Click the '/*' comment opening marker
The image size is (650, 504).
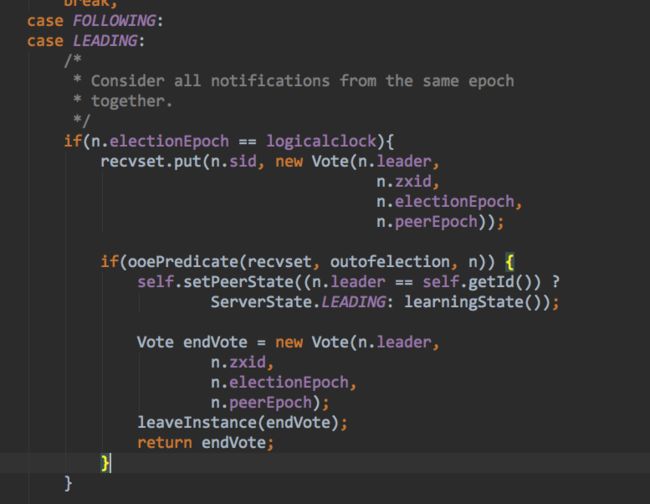[73, 61]
